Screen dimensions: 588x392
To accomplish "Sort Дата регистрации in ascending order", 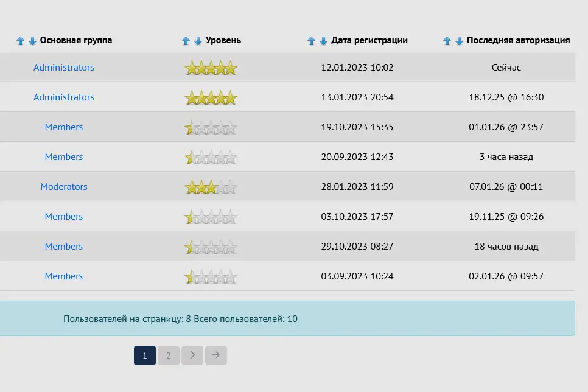I will [x=312, y=40].
